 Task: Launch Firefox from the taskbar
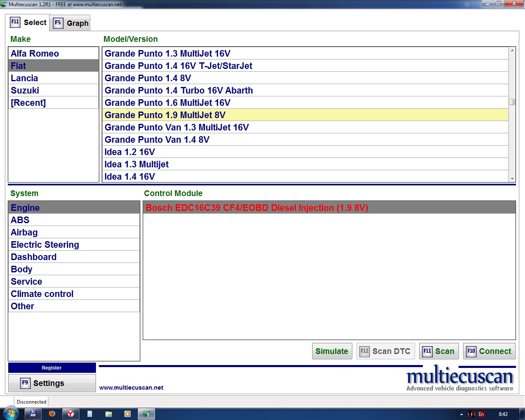point(52,414)
